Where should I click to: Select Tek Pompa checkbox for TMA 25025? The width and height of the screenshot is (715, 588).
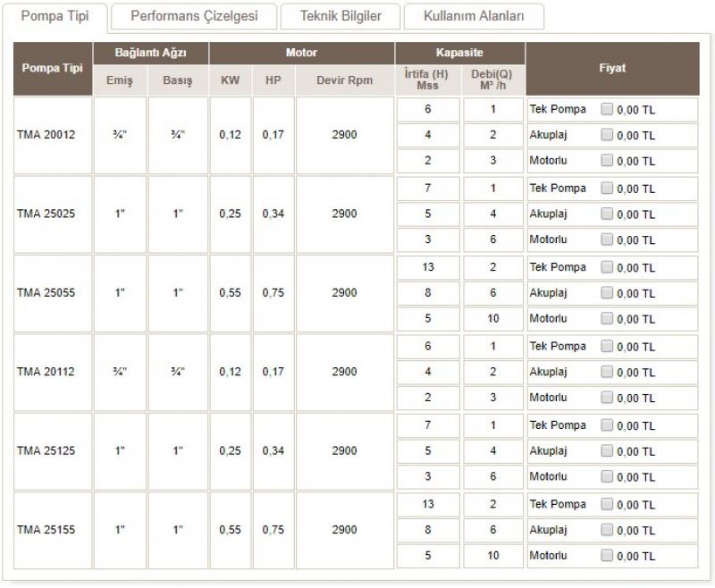[x=608, y=189]
